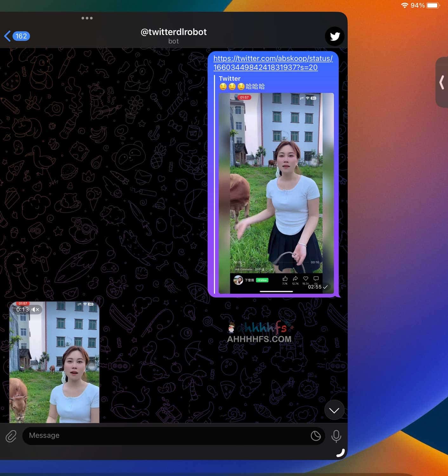Open the @twitterdlrobot chat info title
448x476 pixels.
tap(174, 32)
